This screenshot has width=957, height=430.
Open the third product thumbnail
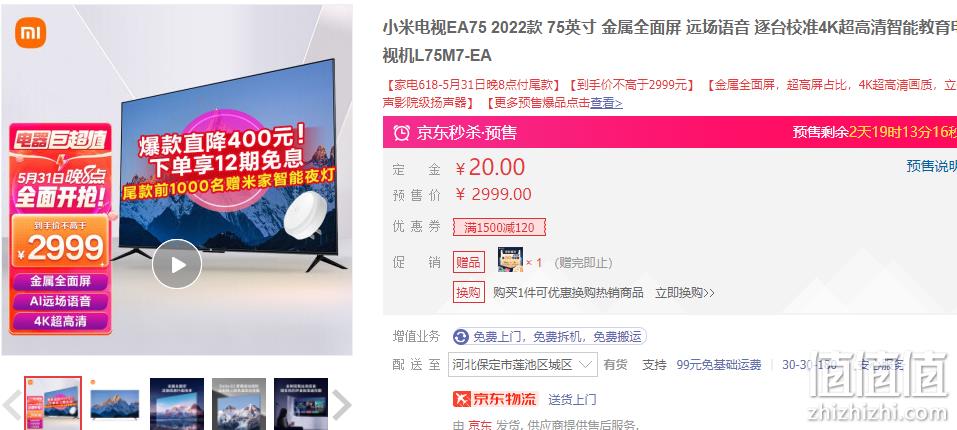click(177, 403)
